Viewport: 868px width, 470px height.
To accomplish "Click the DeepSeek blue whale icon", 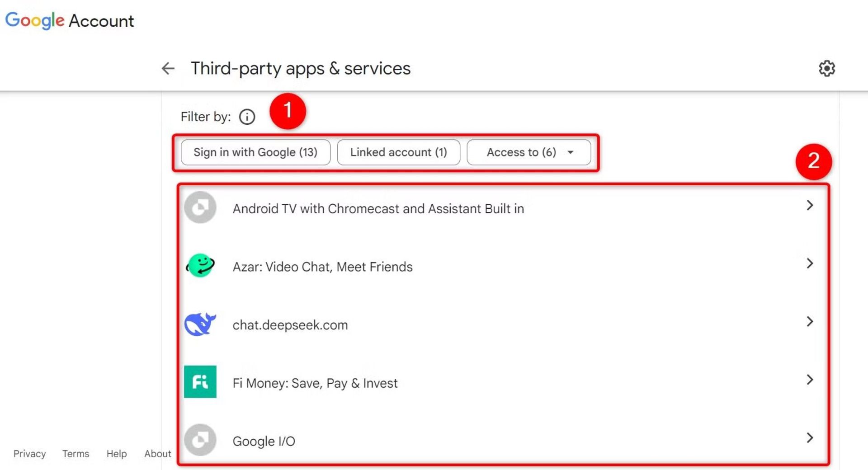I will pos(200,324).
